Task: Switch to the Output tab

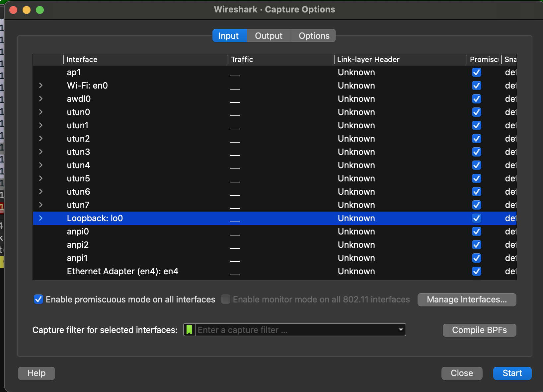Action: click(x=269, y=35)
